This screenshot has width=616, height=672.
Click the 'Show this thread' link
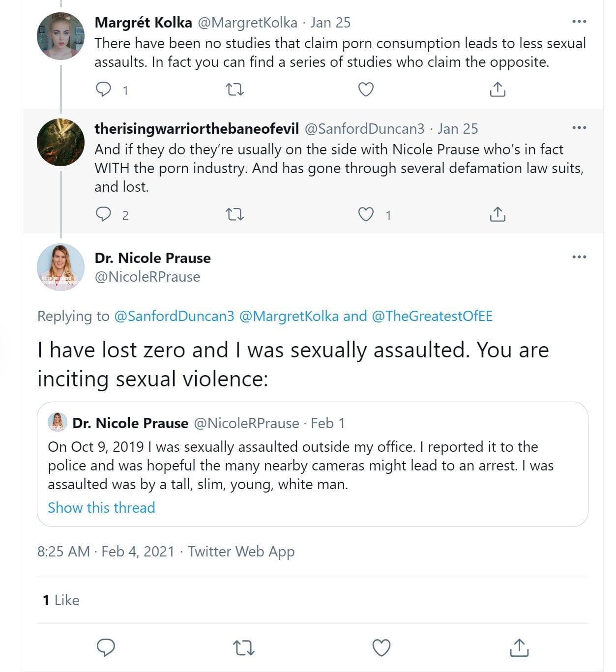101,507
